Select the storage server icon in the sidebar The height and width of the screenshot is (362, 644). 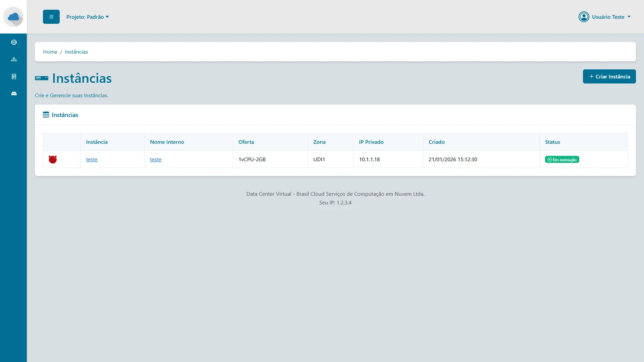coord(14,94)
